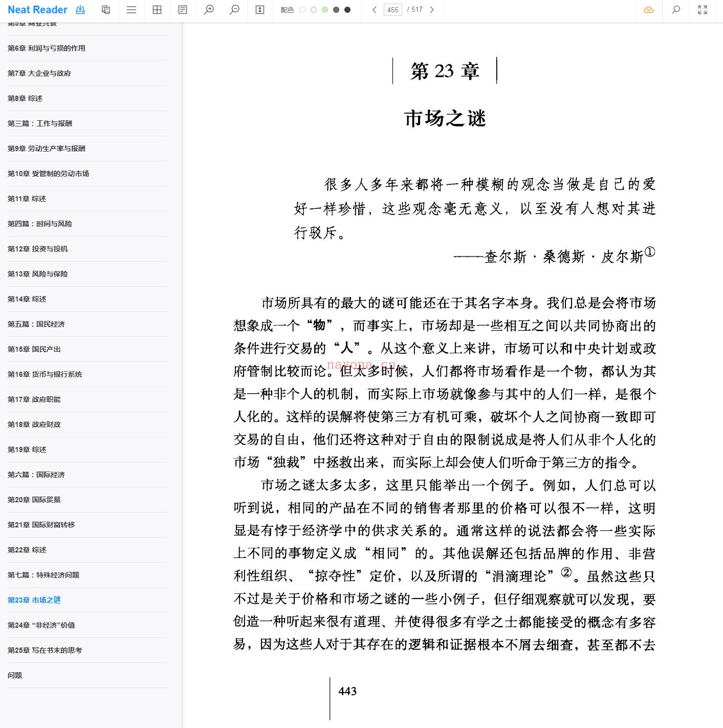Open section 第四篇：时间与风险
The width and height of the screenshot is (723, 728).
40,224
